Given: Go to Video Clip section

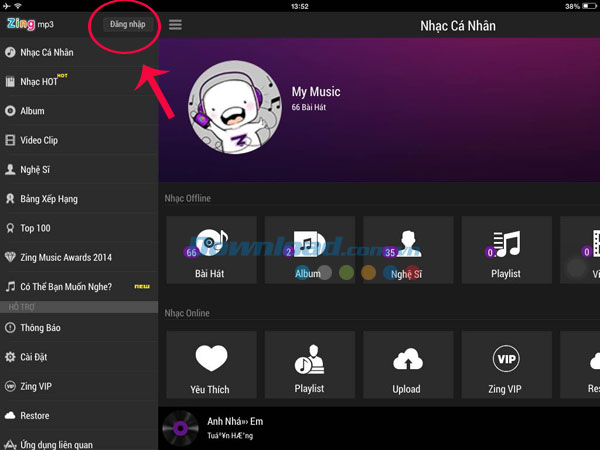Looking at the screenshot, I should (79, 140).
